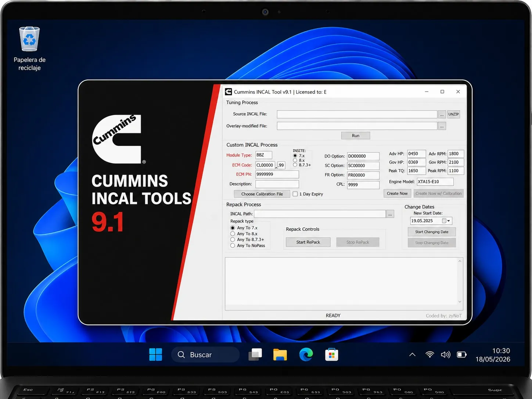Click Create Now w/ Calibration button
532x399 pixels.
tap(439, 193)
